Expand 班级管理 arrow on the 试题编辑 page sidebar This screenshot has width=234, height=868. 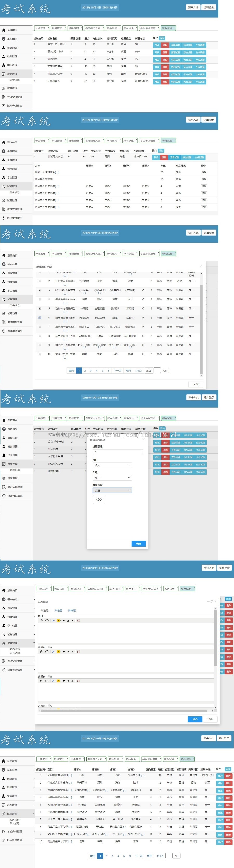pyautogui.click(x=34, y=608)
